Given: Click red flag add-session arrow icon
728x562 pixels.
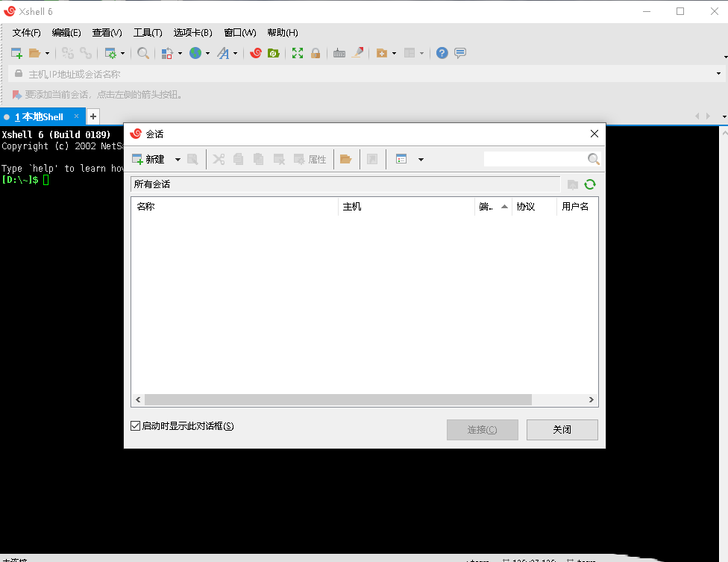Looking at the screenshot, I should [x=16, y=95].
